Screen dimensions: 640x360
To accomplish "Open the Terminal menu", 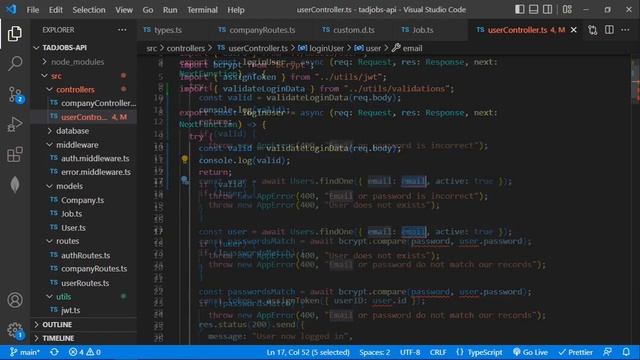I will click(x=202, y=10).
